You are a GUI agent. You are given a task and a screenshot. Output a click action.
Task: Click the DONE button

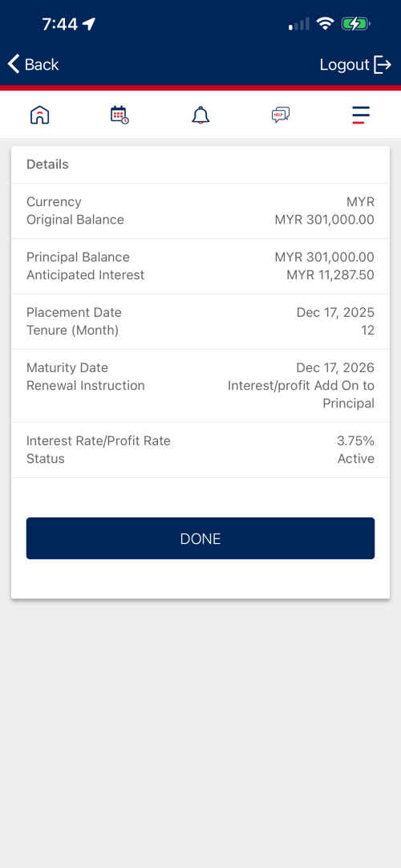tap(200, 538)
